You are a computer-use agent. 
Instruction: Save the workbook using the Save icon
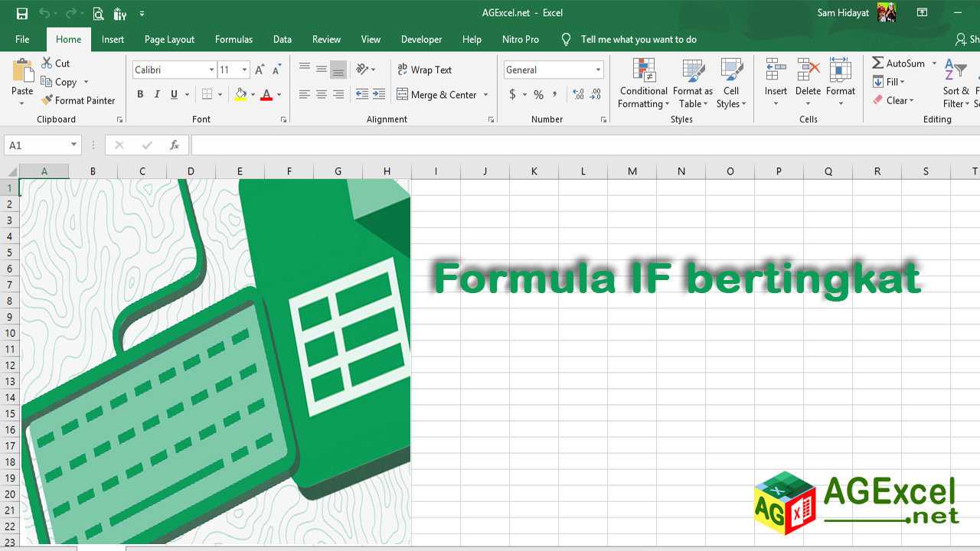pos(21,13)
